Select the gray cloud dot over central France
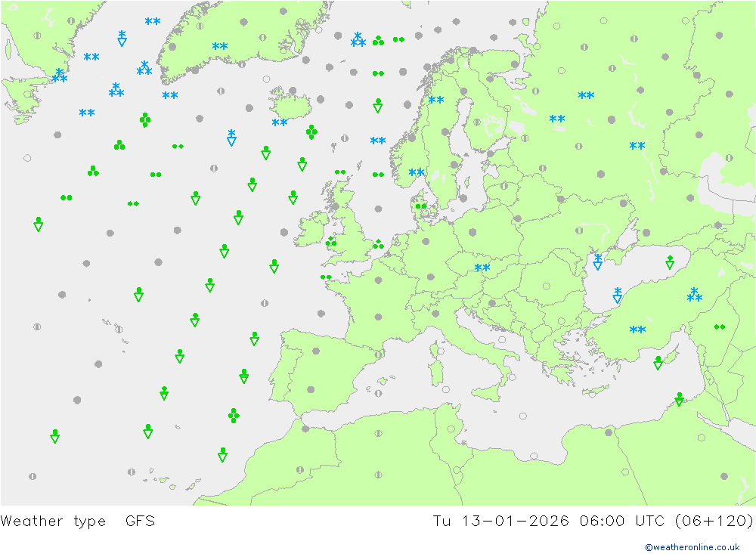This screenshot has height=554, width=756. 379,317
